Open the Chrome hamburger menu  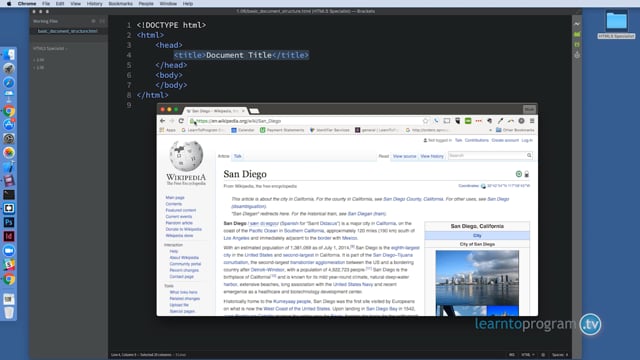point(532,121)
